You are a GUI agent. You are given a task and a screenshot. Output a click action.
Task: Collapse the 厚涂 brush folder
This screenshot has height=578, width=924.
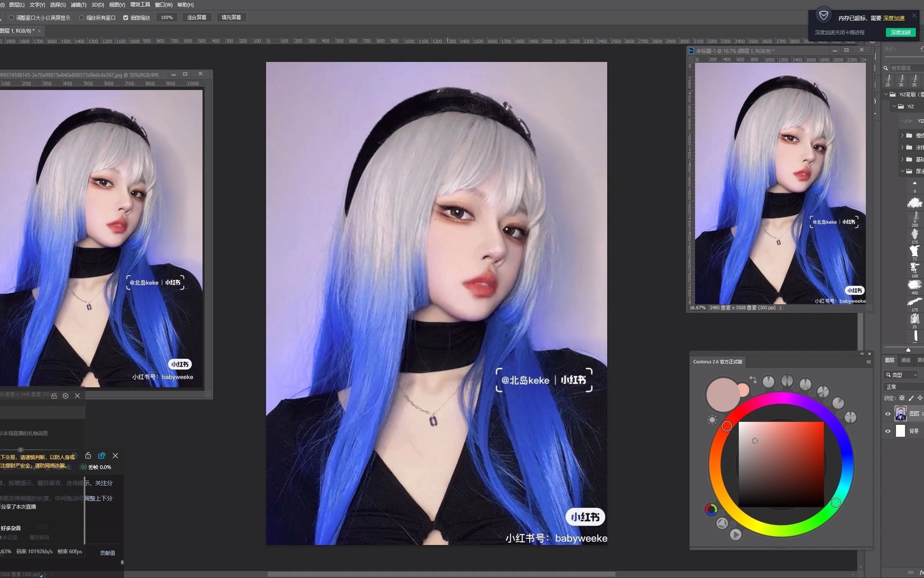902,171
